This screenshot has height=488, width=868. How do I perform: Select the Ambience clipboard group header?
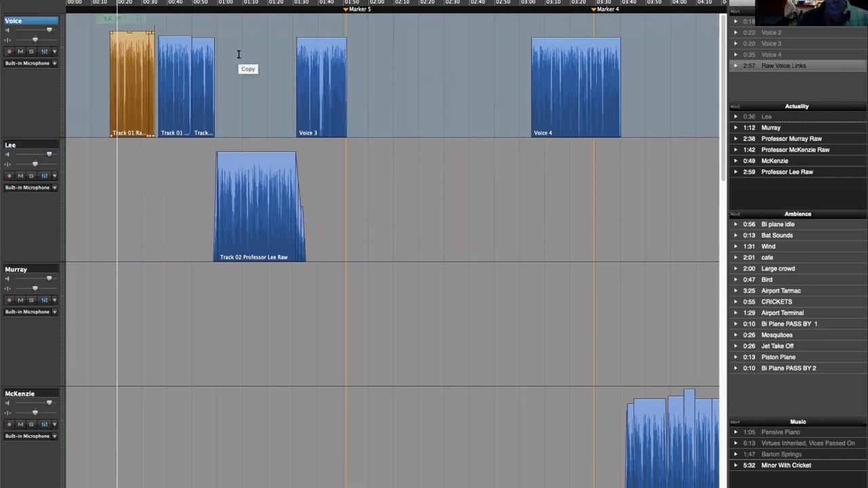point(797,214)
